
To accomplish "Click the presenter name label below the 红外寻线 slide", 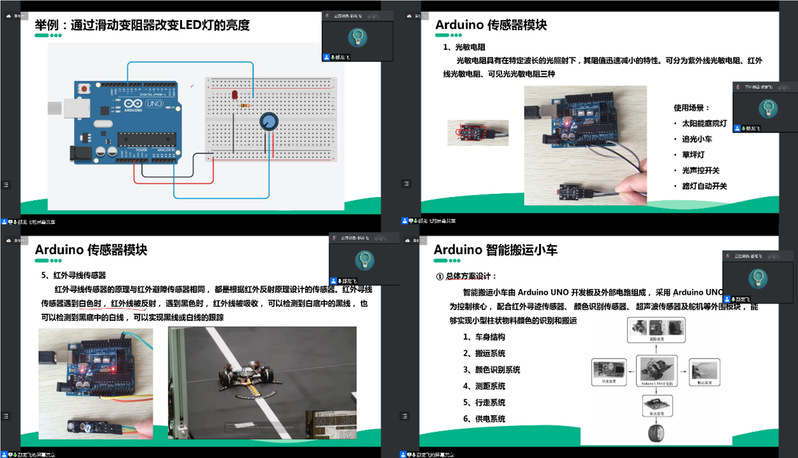I will [28, 454].
